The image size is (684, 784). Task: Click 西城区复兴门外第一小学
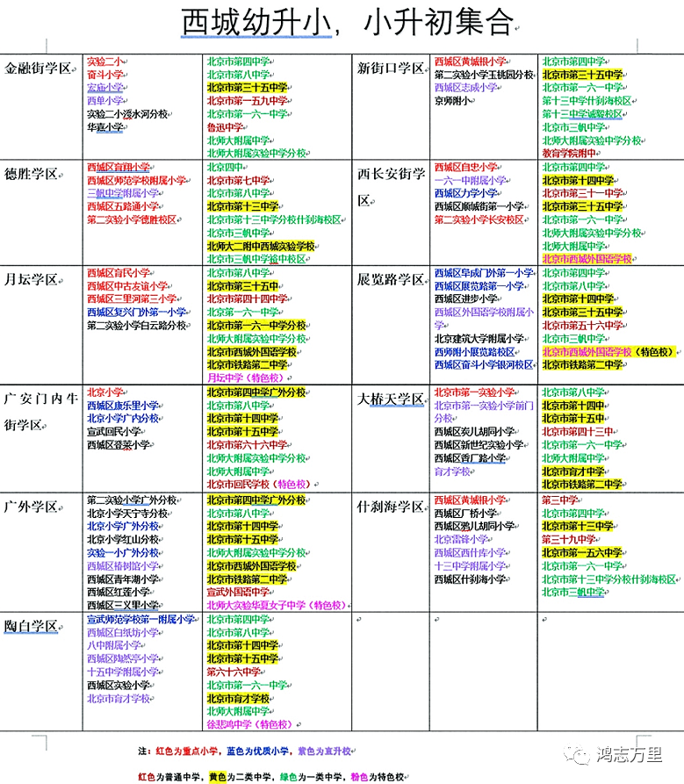136,312
